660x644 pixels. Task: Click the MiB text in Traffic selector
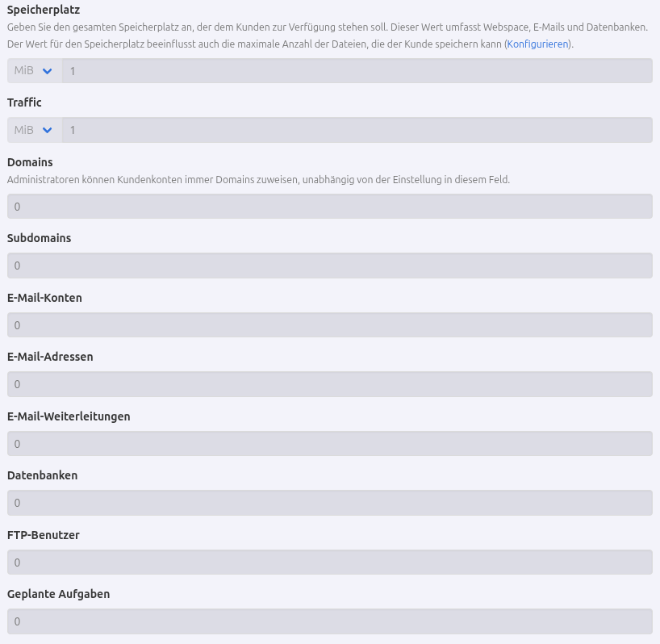coord(23,130)
